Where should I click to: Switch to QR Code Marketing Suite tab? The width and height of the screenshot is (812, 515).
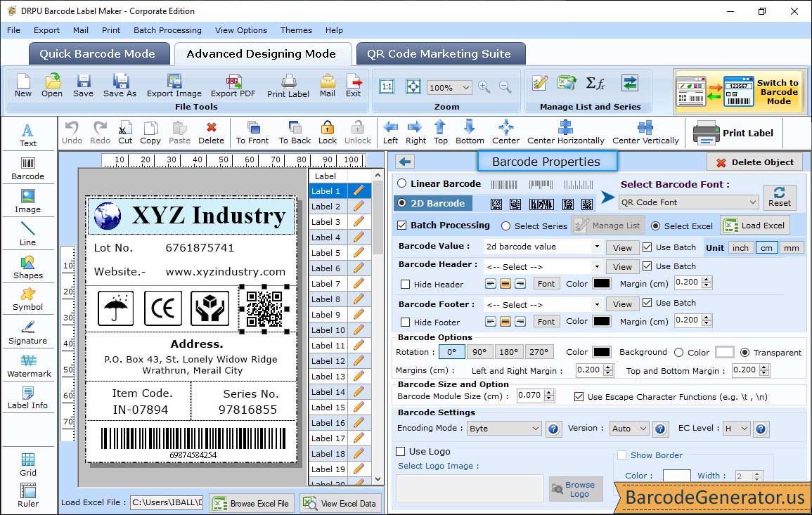(x=440, y=54)
